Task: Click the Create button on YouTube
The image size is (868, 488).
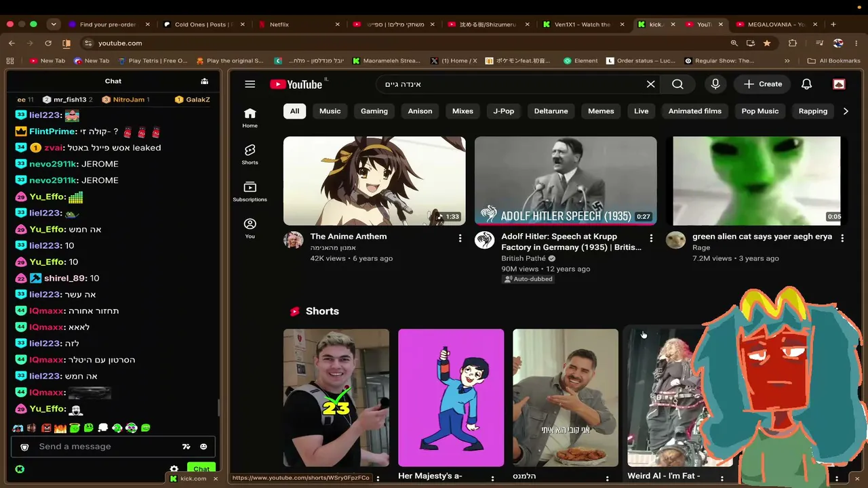Action: [762, 84]
